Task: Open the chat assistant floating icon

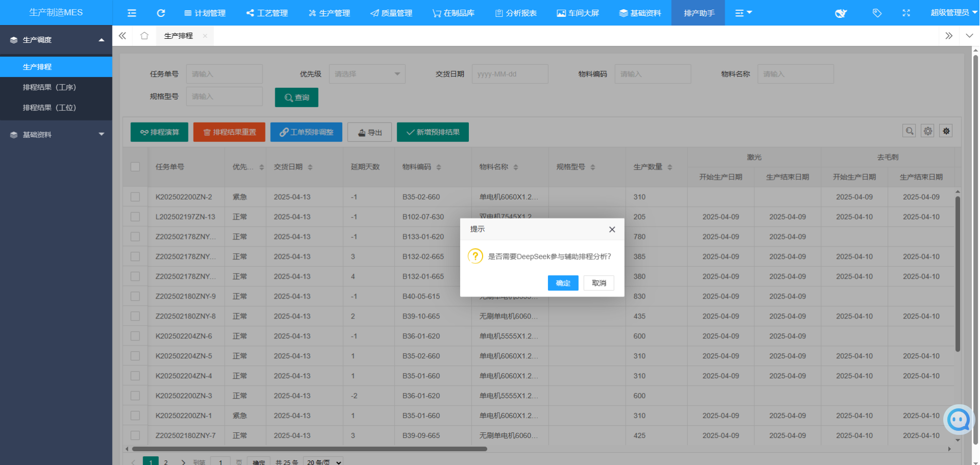Action: [959, 420]
